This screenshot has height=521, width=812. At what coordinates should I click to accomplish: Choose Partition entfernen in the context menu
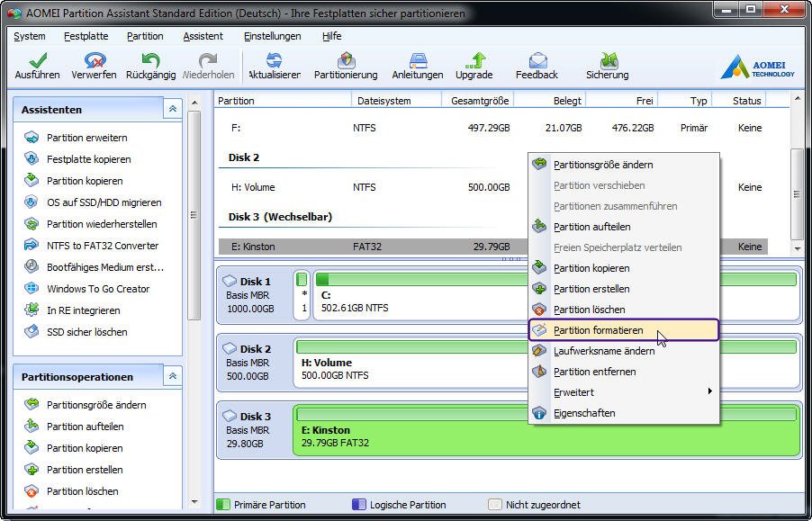pyautogui.click(x=624, y=372)
